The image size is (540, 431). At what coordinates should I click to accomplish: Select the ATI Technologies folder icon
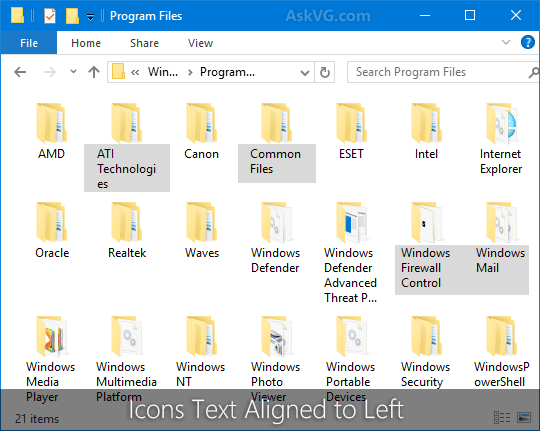(127, 123)
